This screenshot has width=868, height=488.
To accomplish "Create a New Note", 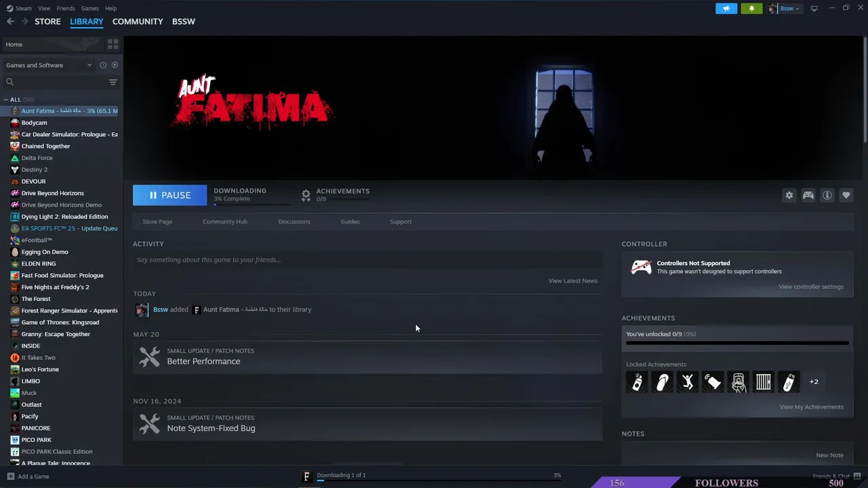I will point(830,455).
